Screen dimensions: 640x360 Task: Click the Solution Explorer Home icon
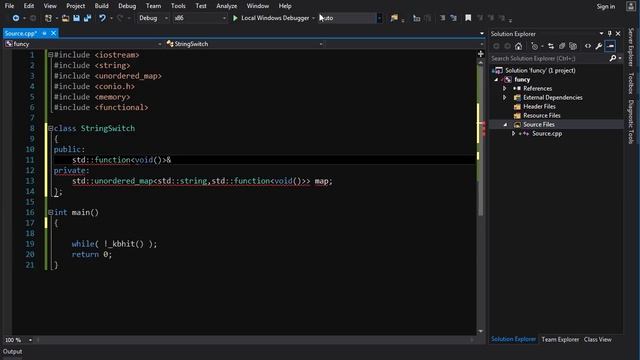point(518,46)
